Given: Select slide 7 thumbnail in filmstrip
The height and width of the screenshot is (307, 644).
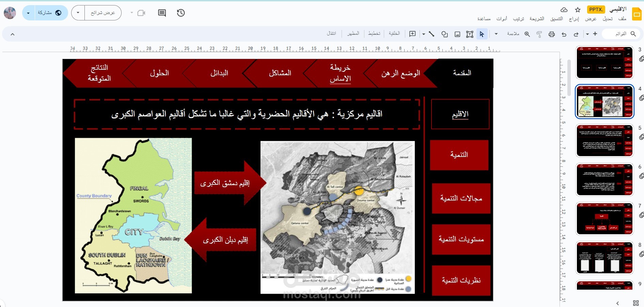Looking at the screenshot, I should coord(604,219).
